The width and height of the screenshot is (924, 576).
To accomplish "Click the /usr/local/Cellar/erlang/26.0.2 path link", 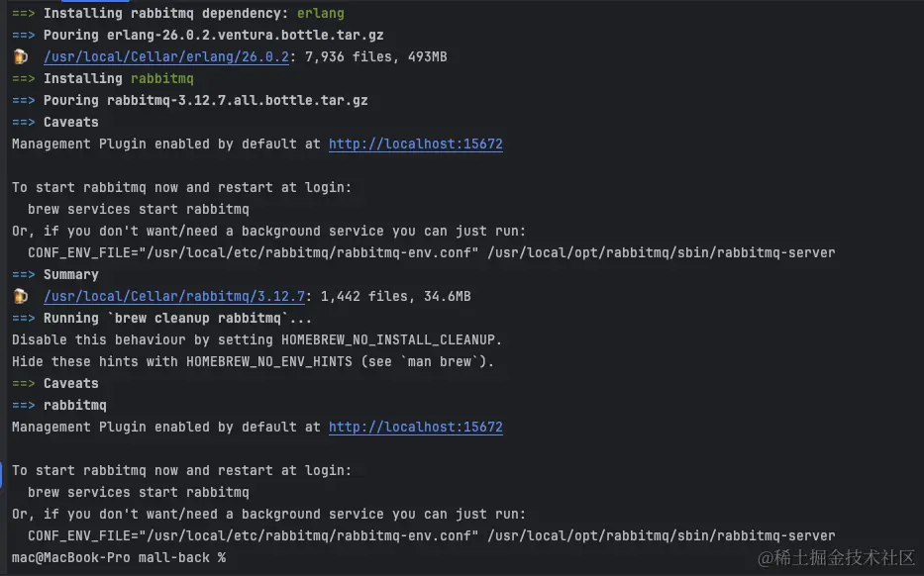I will [165, 56].
